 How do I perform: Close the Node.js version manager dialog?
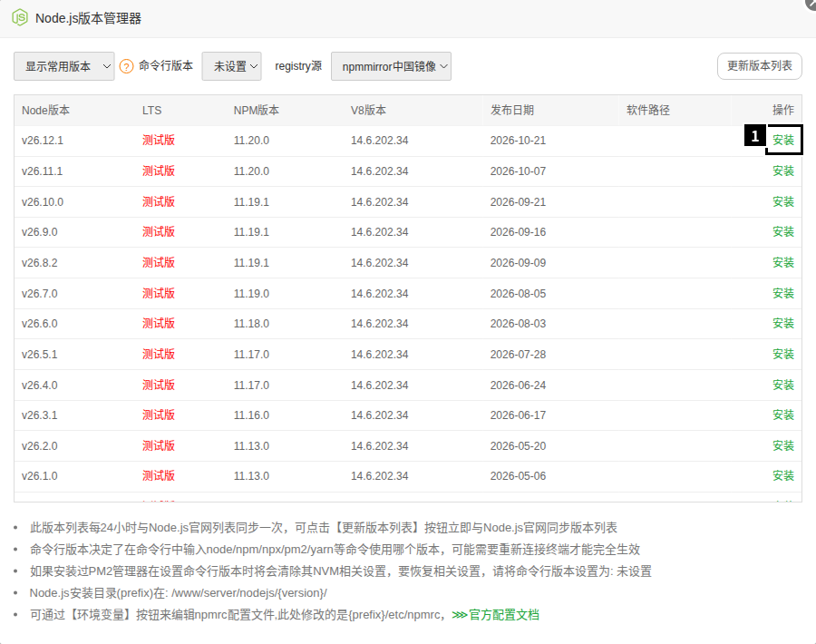(811, 3)
